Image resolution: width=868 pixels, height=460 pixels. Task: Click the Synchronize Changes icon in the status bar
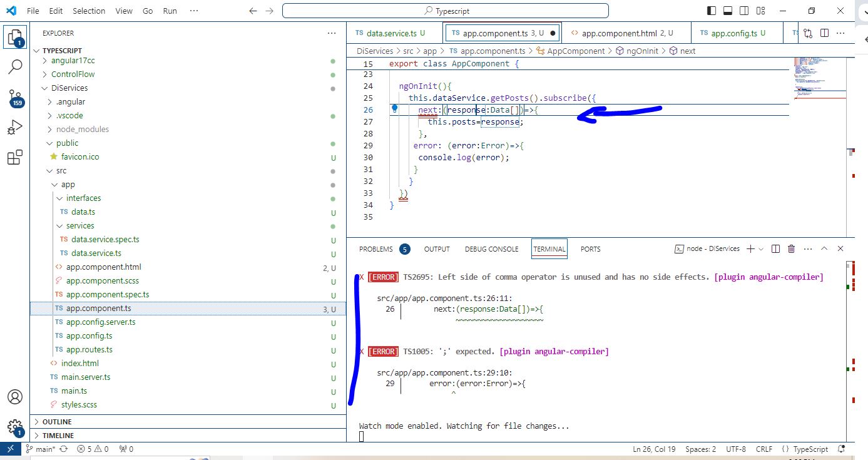pyautogui.click(x=63, y=449)
